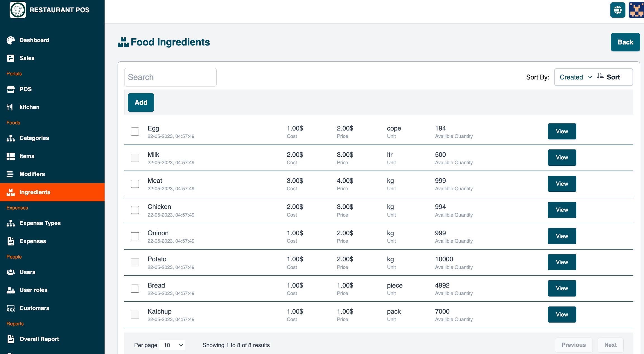Click the POS store icon
Image resolution: width=644 pixels, height=354 pixels.
[x=11, y=89]
